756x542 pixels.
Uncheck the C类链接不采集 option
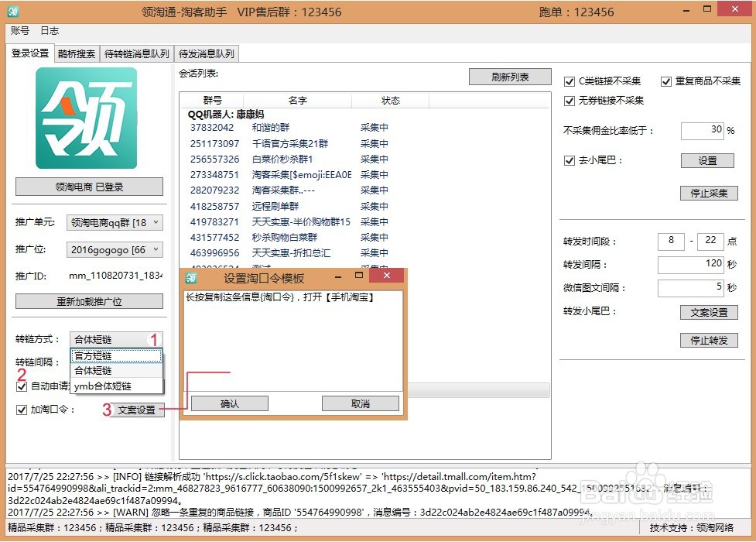pos(570,81)
